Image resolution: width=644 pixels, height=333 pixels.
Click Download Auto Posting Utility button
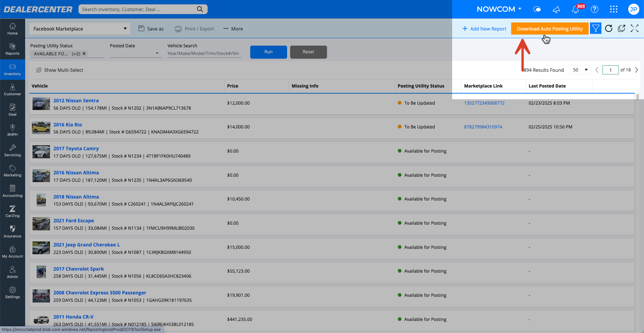click(x=549, y=29)
